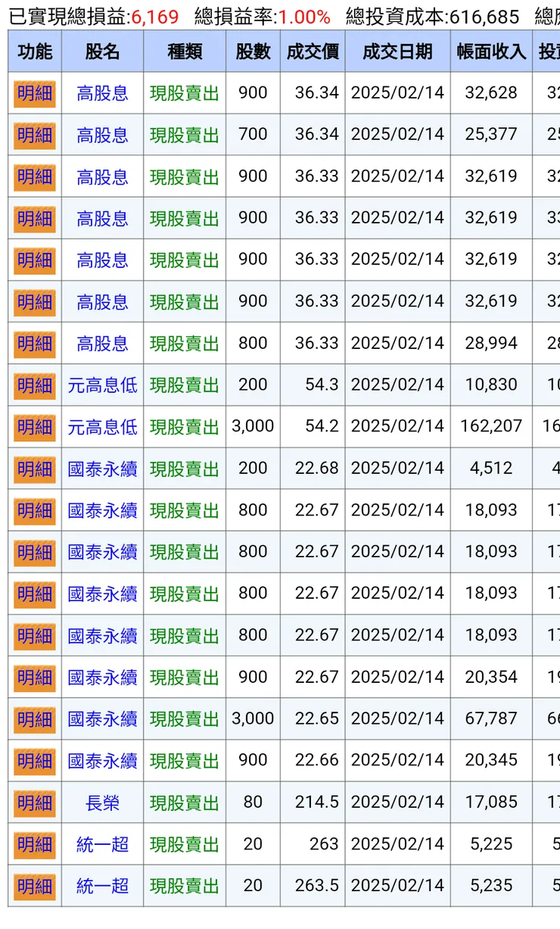Open 明細 for 元高息低 200-share row

35,386
